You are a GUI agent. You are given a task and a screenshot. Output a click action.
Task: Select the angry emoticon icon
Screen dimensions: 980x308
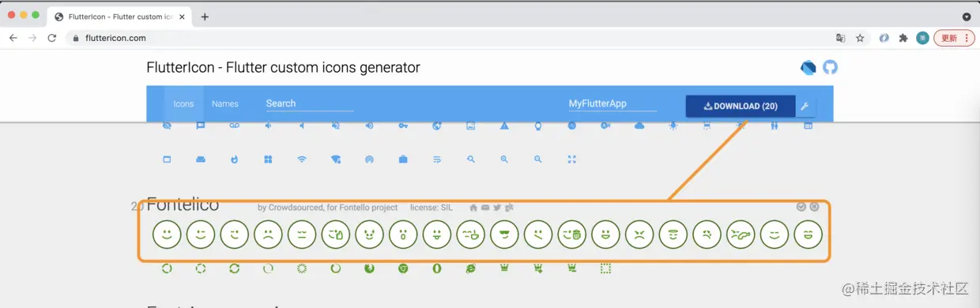639,235
